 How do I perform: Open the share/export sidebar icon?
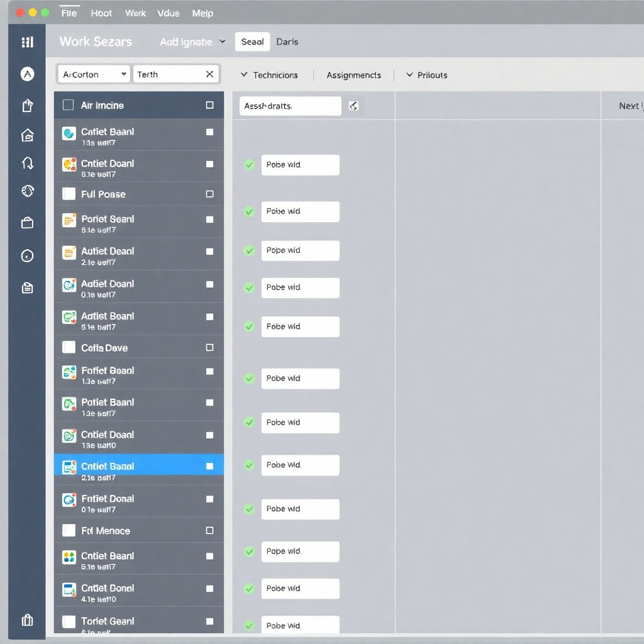click(27, 106)
